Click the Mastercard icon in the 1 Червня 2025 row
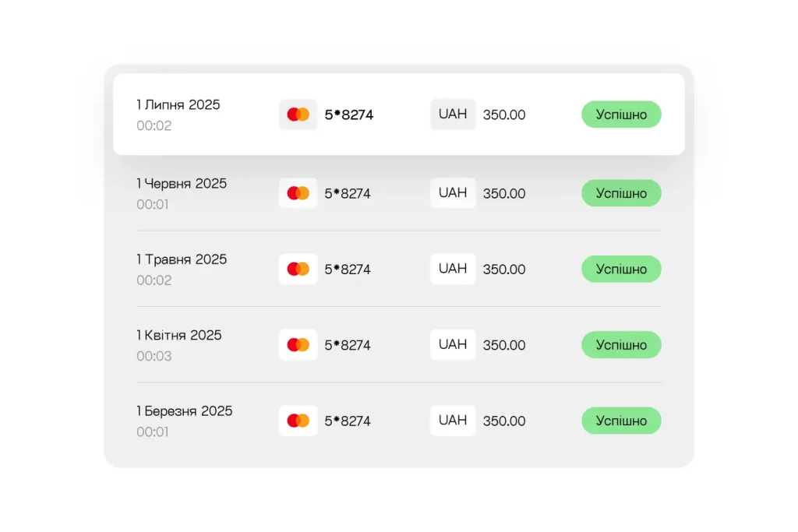This screenshot has height=532, width=798. tap(298, 193)
